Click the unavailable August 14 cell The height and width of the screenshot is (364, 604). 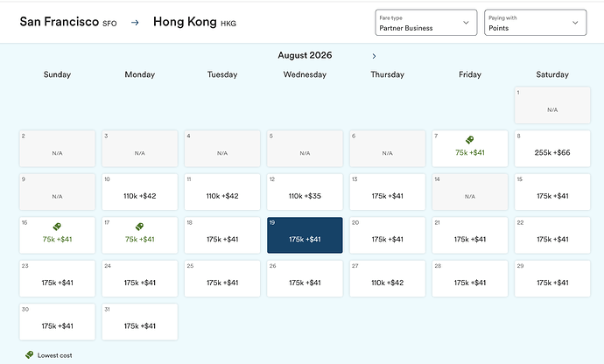coord(470,192)
